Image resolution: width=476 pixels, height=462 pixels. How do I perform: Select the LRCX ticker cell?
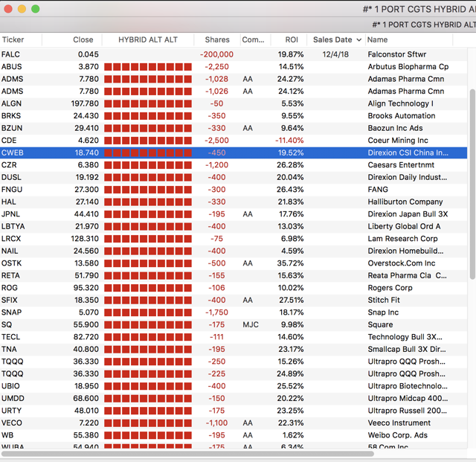coord(11,239)
